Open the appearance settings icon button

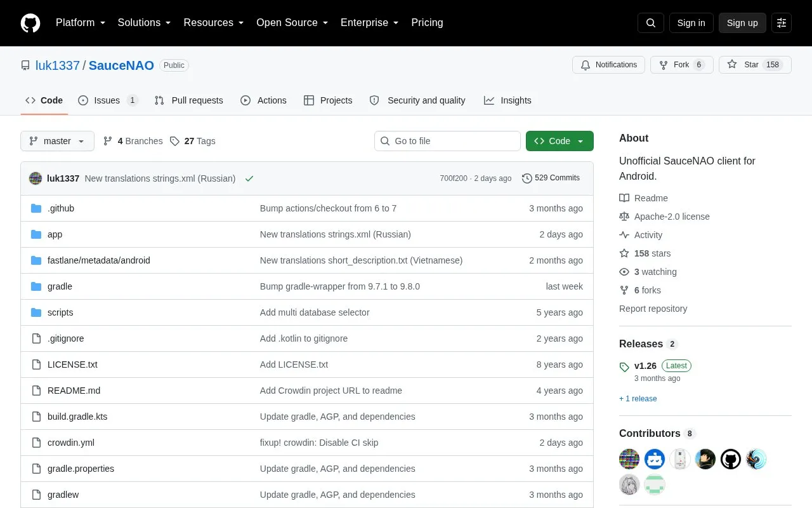pyautogui.click(x=782, y=23)
